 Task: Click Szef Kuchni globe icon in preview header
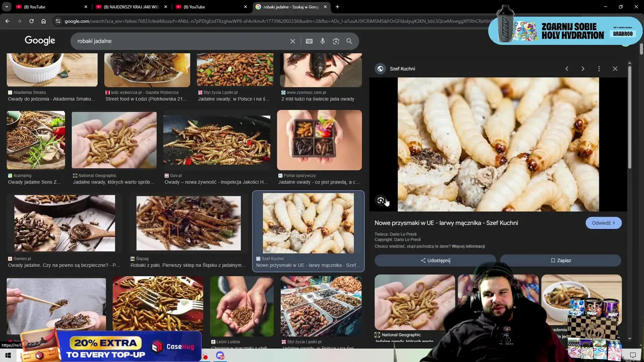click(380, 69)
